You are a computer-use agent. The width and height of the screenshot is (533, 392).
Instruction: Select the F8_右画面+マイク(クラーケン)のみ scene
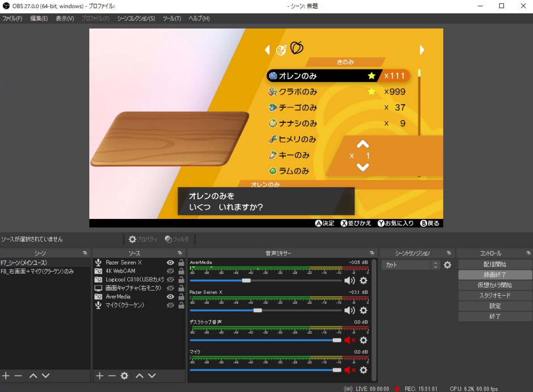point(45,271)
